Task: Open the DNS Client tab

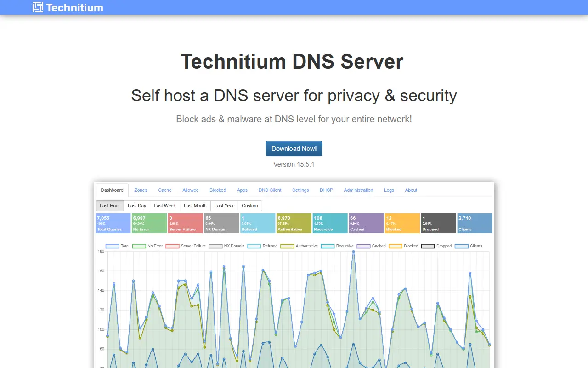Action: coord(270,190)
